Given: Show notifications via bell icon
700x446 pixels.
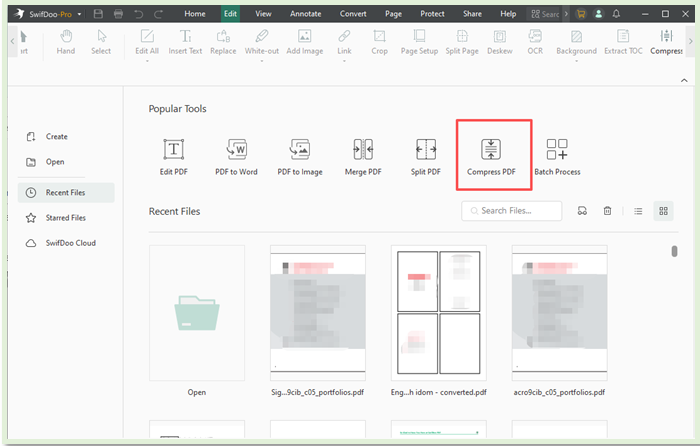Looking at the screenshot, I should [616, 14].
